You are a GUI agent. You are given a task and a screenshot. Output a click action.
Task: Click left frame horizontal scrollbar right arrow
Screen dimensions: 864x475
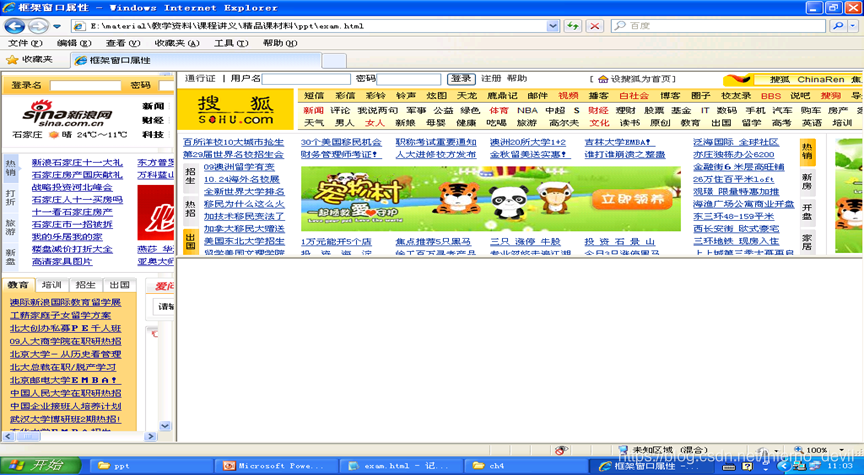pos(152,436)
